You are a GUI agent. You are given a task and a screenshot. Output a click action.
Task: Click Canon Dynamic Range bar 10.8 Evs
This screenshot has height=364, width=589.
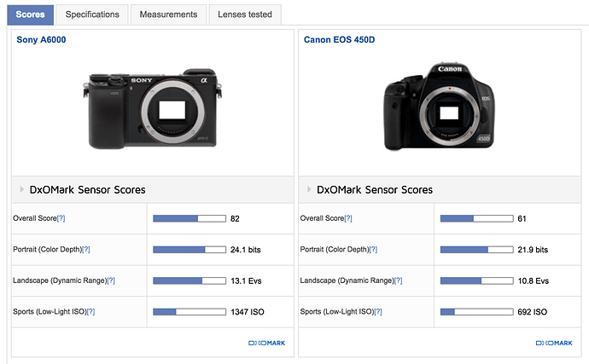pos(476,280)
